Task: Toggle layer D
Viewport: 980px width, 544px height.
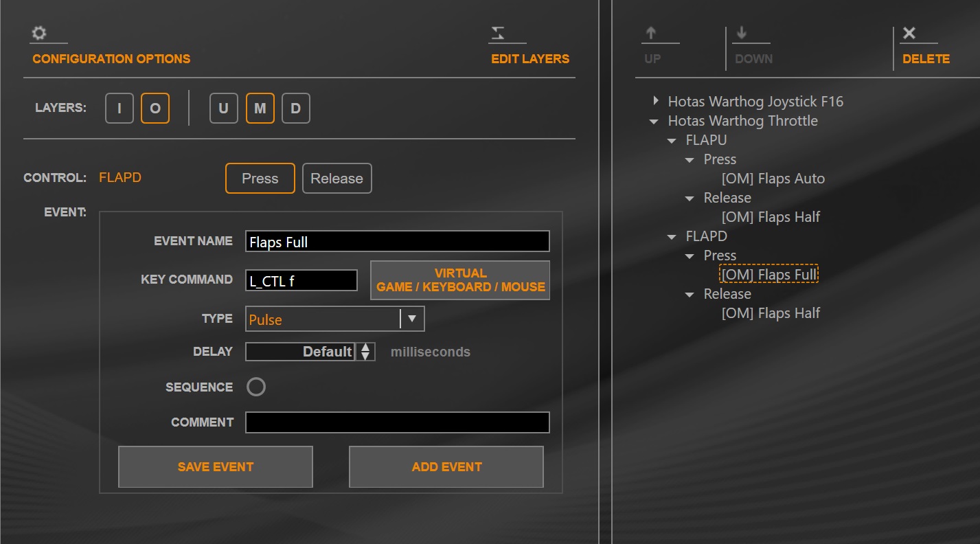Action: [x=296, y=109]
